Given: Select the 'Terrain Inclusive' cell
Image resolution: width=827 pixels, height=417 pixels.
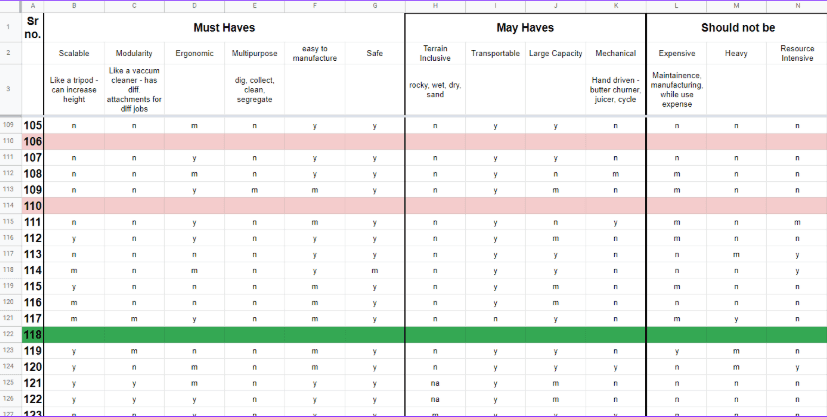Looking at the screenshot, I should (435, 53).
